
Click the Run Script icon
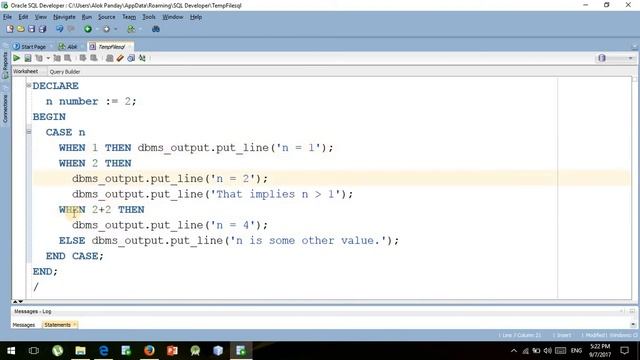pos(28,58)
